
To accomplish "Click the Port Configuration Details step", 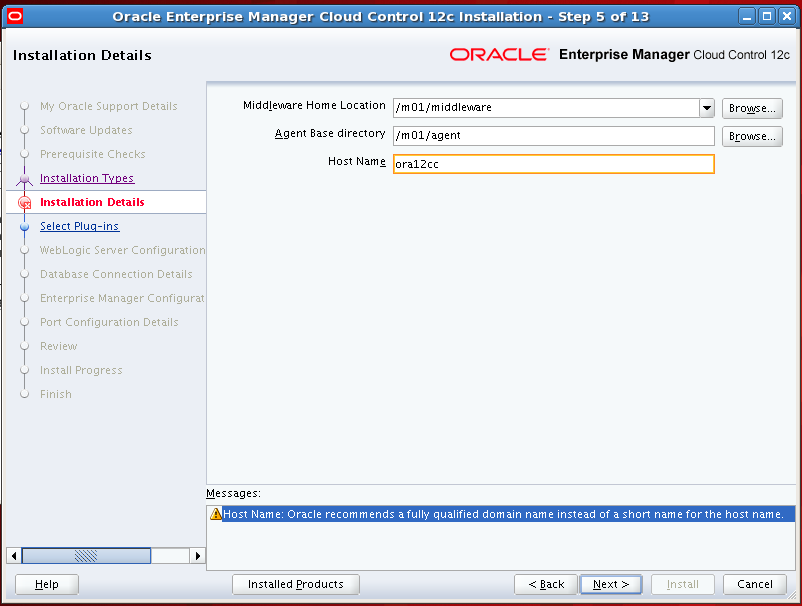I will [109, 322].
